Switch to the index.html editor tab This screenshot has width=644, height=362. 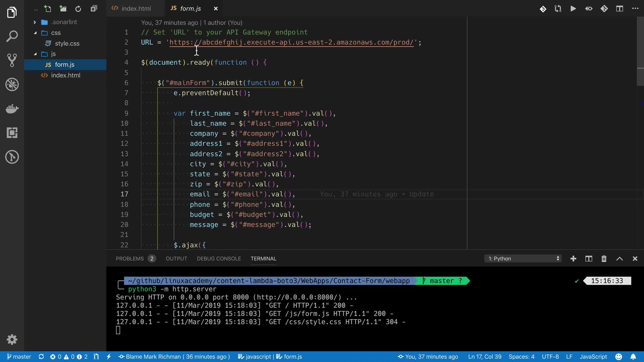coord(136,9)
